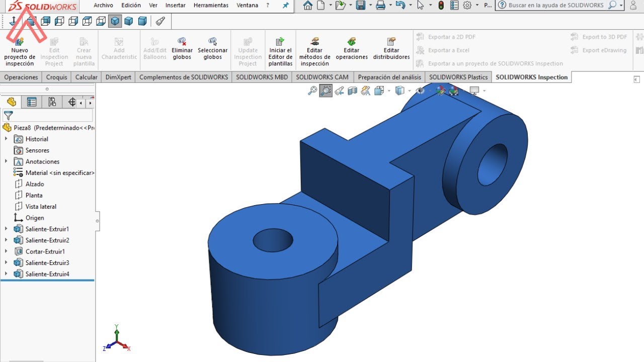Click the Home icon in title bar

pyautogui.click(x=307, y=6)
